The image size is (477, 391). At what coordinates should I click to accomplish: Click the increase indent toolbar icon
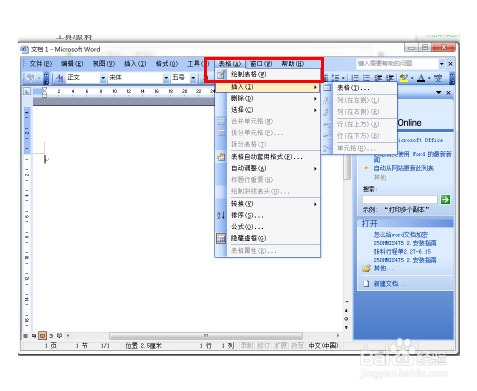point(390,78)
